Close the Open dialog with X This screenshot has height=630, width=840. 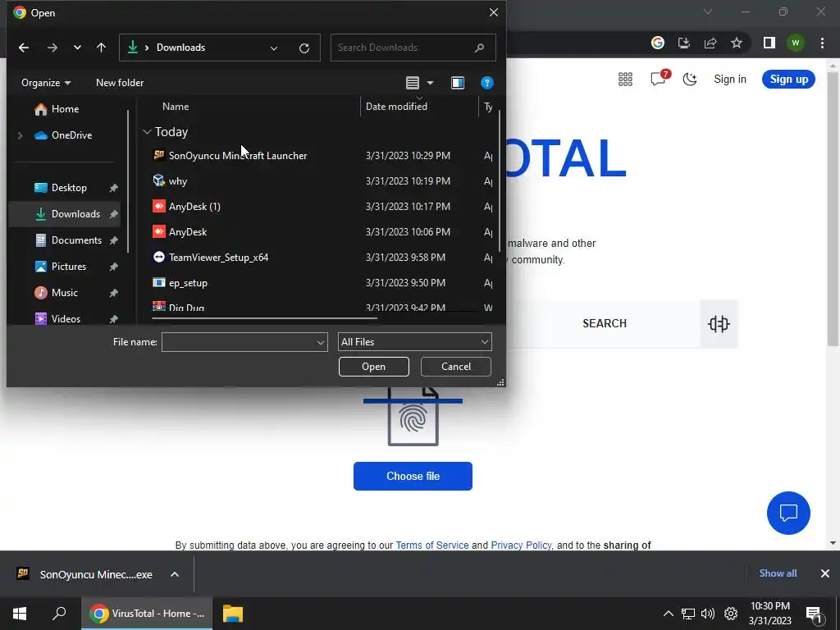493,12
